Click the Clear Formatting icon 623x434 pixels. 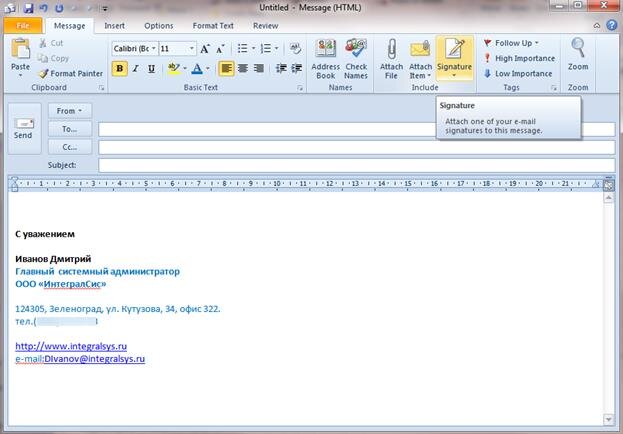pyautogui.click(x=295, y=48)
